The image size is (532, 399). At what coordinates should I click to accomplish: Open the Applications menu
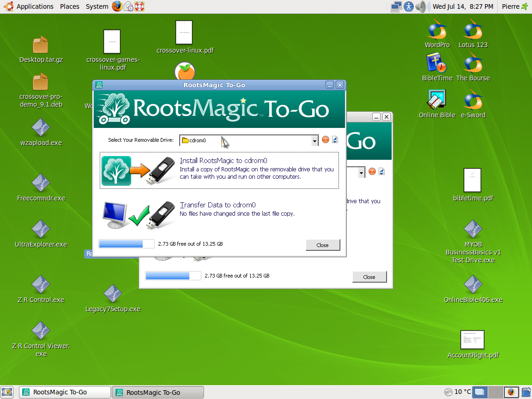coord(29,6)
